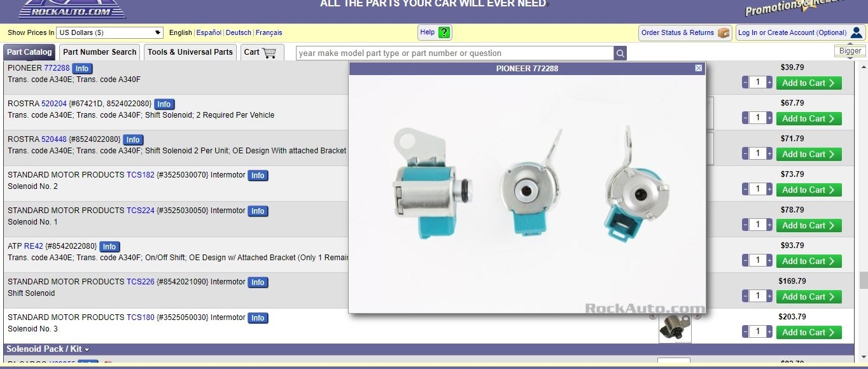Increase quantity for $203.79 TCS180 item
Image resolution: width=868 pixels, height=369 pixels.
click(x=769, y=332)
